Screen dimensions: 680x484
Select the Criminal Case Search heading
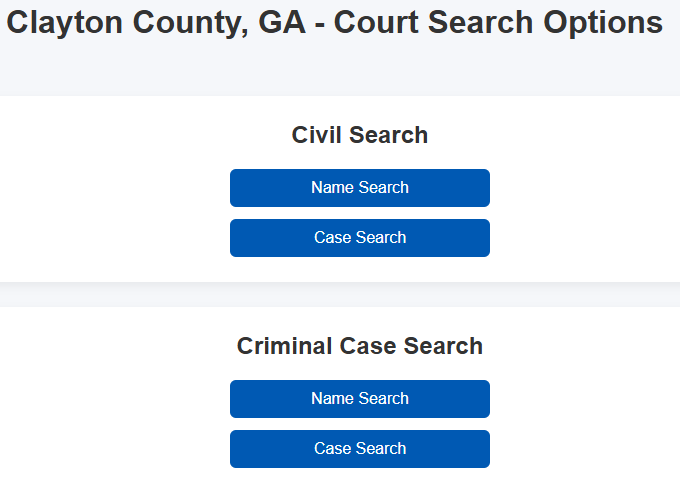coord(360,346)
